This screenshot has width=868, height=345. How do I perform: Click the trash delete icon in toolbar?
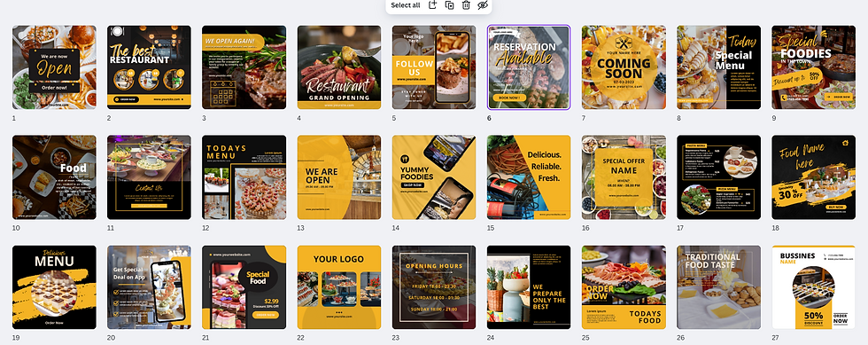466,5
